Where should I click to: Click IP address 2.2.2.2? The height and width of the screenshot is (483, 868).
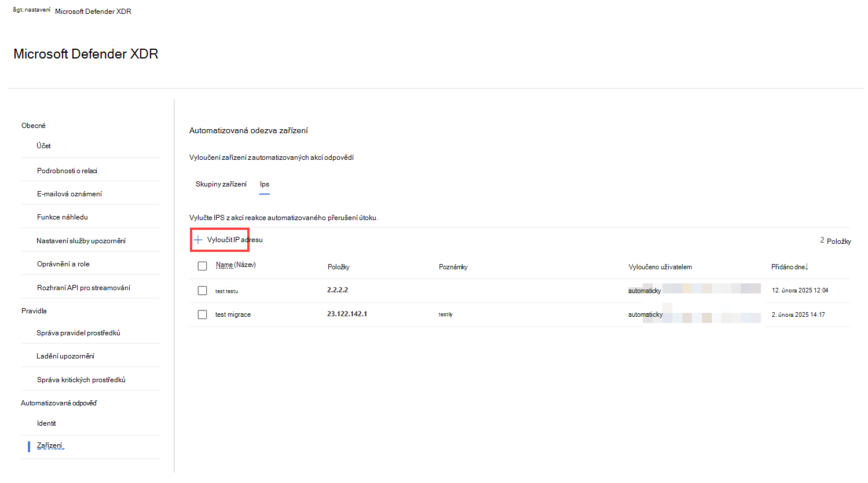(x=338, y=290)
